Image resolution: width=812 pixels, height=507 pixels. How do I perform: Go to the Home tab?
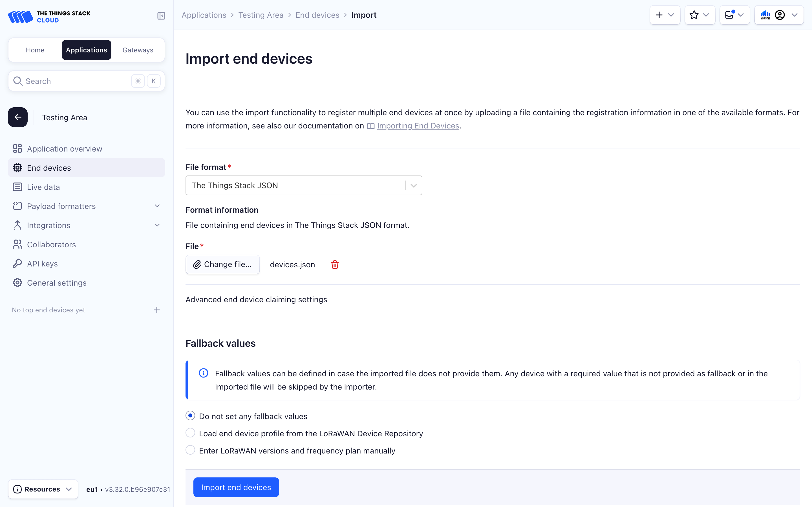35,50
